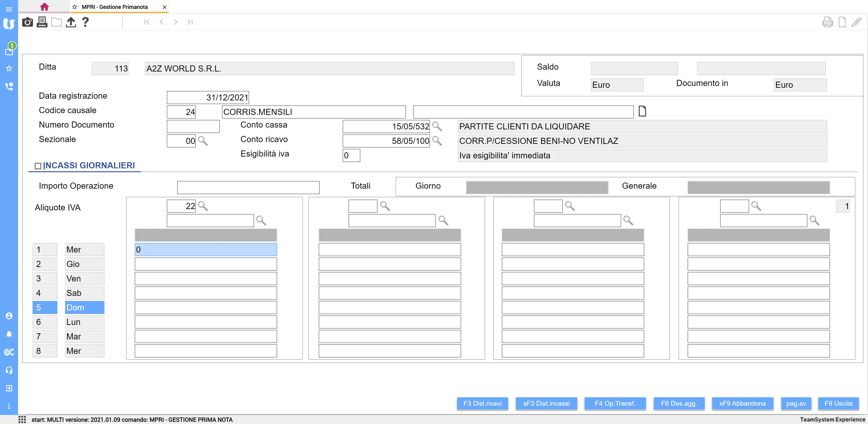Click the document note icon next to causale description

[642, 111]
